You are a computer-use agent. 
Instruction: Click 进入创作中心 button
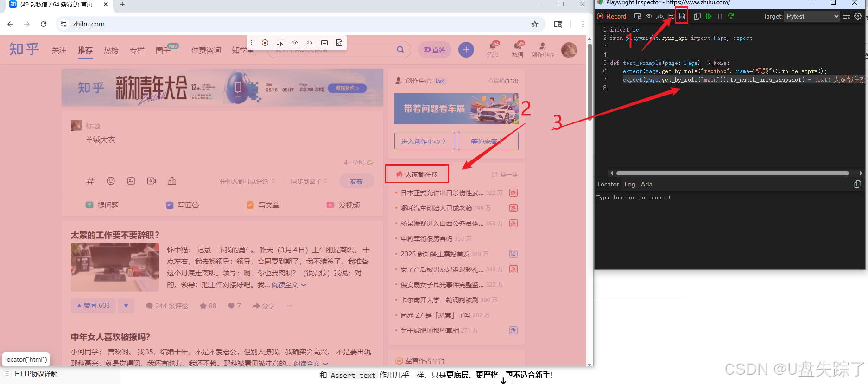[x=424, y=141]
